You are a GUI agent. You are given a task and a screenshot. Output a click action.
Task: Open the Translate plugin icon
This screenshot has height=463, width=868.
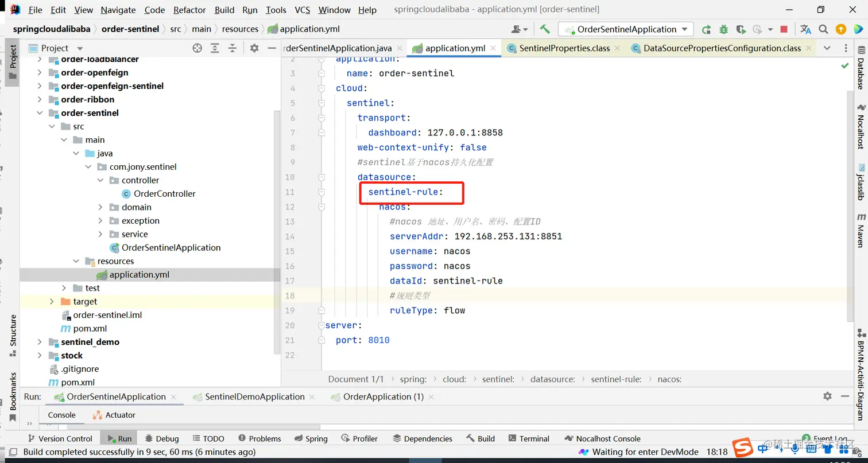pos(805,29)
